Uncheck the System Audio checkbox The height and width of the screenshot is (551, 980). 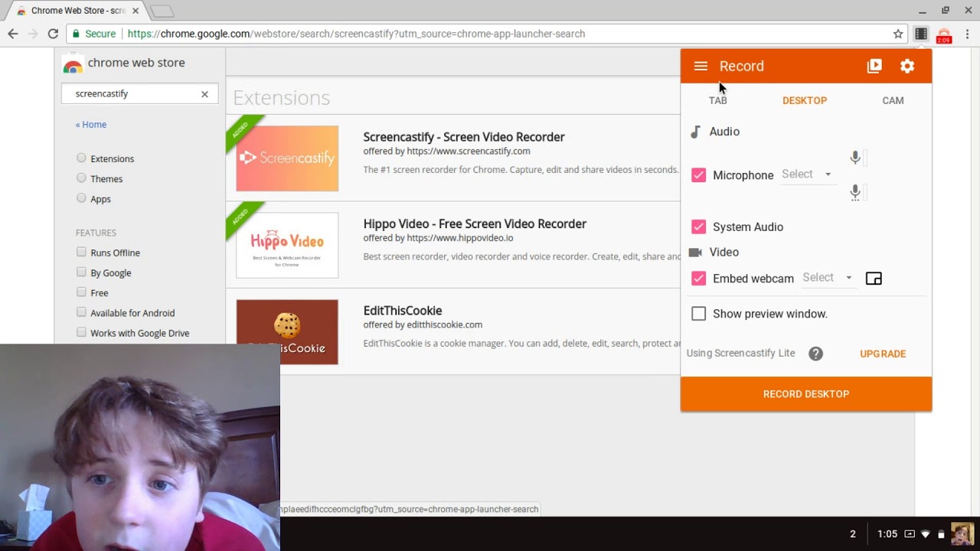click(698, 227)
